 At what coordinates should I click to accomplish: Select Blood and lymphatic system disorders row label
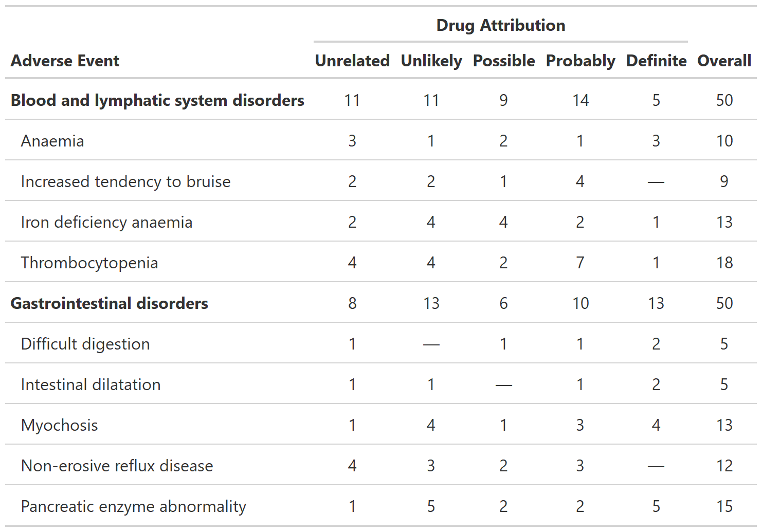pyautogui.click(x=157, y=100)
